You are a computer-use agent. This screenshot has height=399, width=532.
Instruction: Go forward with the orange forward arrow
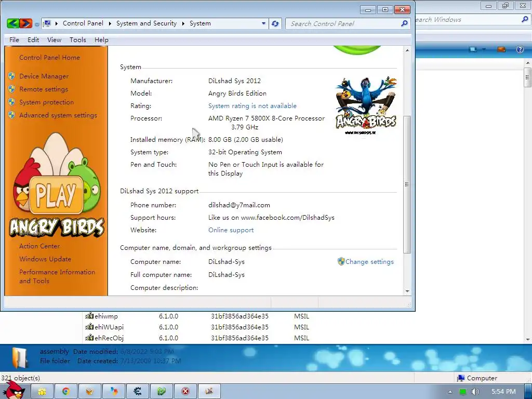(x=26, y=23)
